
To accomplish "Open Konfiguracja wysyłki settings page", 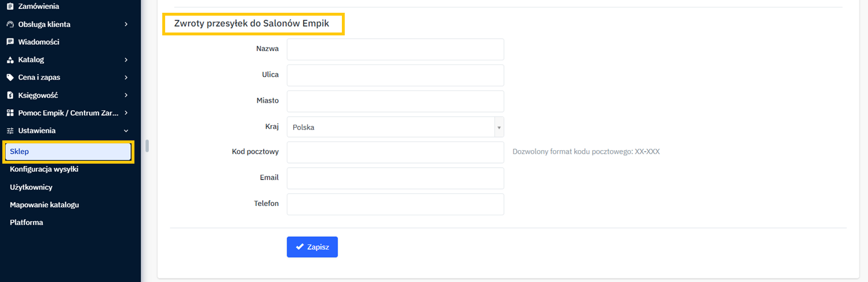I will (x=44, y=169).
